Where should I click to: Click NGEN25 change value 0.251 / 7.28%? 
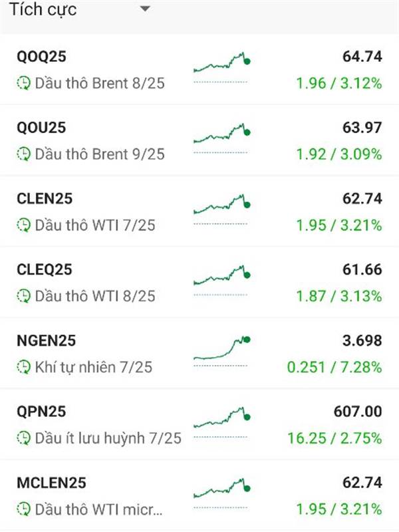point(334,367)
